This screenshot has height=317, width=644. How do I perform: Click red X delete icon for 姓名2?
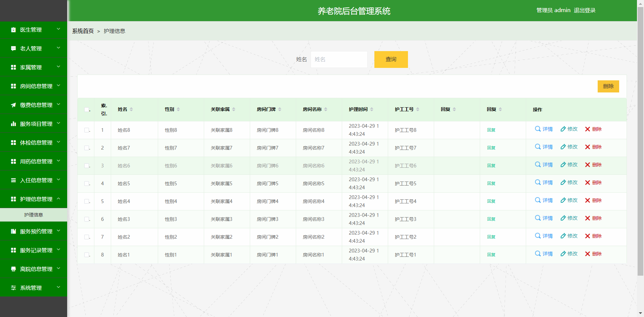point(588,236)
